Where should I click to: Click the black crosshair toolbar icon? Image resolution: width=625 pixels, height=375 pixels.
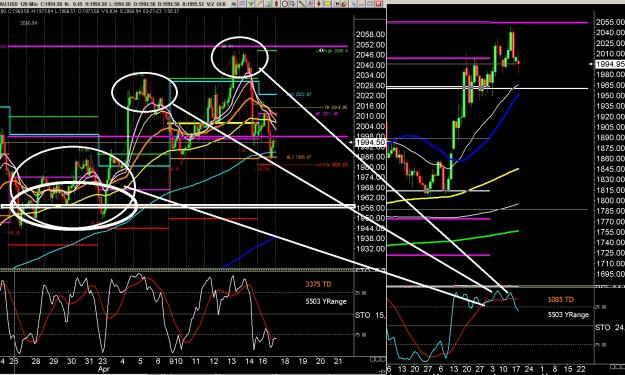click(337, 4)
